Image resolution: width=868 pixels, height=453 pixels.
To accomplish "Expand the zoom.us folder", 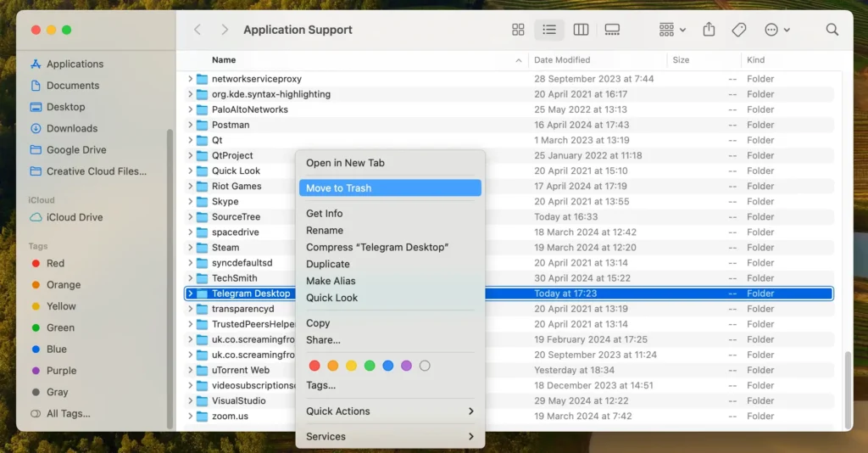I will pyautogui.click(x=190, y=417).
